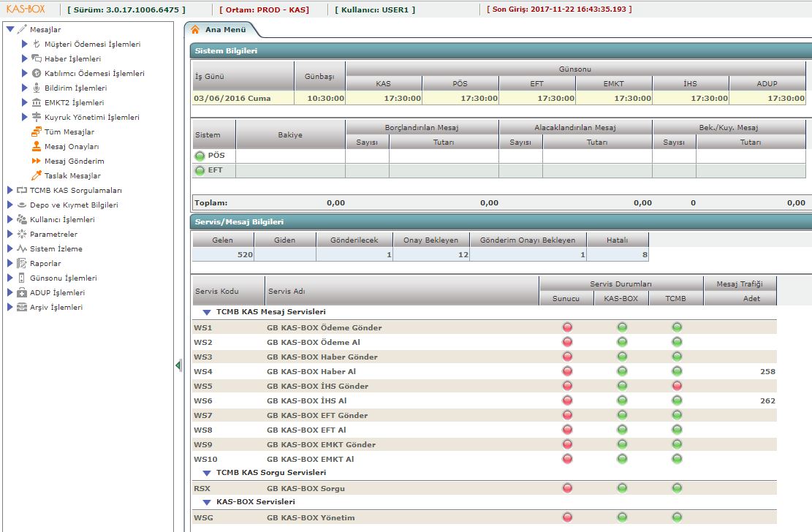
Task: Collapse the Mesajlar tree node
Action: [10, 29]
